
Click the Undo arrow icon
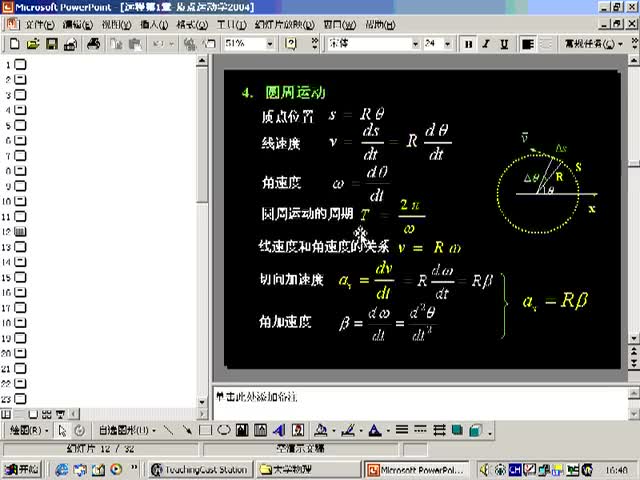[x=158, y=44]
